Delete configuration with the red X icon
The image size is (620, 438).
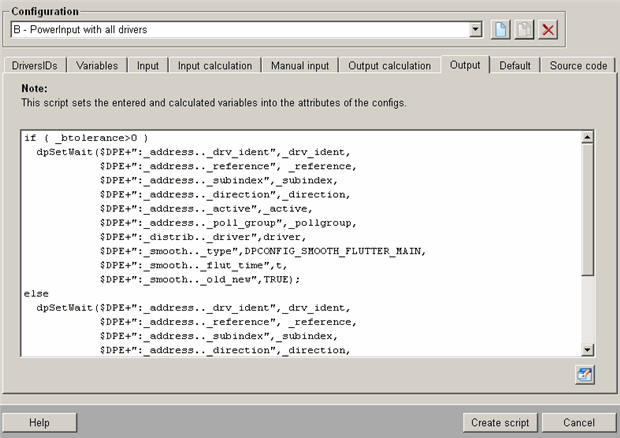click(548, 30)
